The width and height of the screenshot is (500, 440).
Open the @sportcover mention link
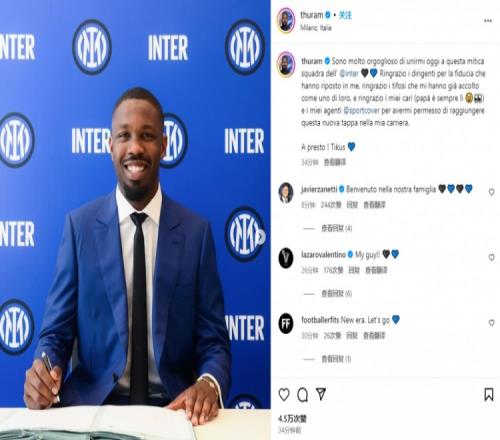361,110
